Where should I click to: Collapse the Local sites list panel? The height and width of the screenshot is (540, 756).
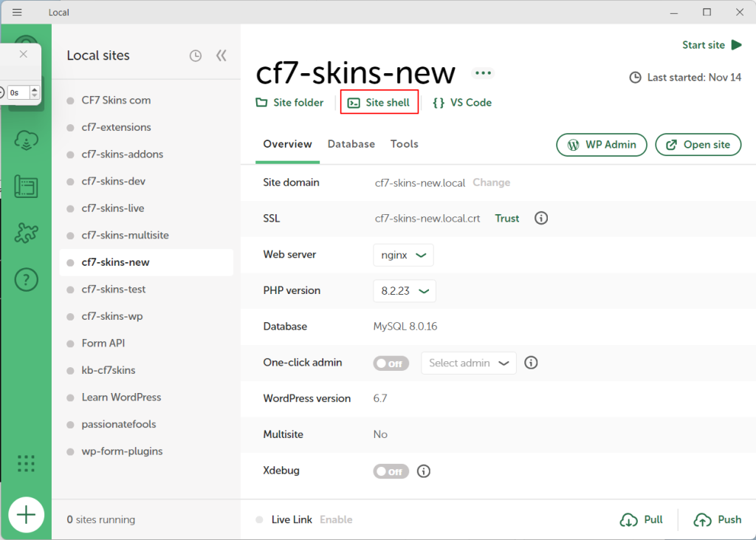[x=221, y=55]
